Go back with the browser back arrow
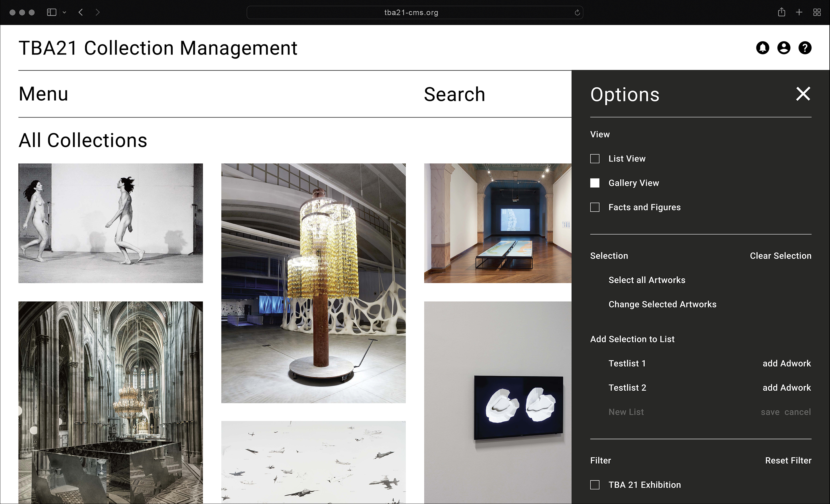 (x=81, y=12)
